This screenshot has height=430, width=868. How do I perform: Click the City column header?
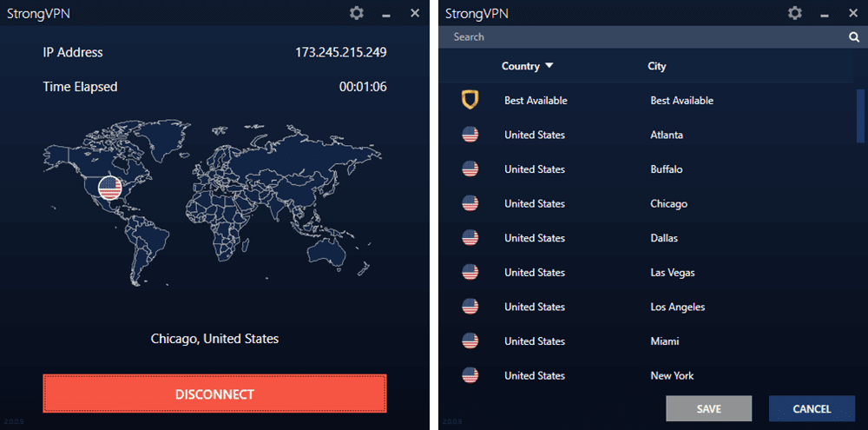656,66
